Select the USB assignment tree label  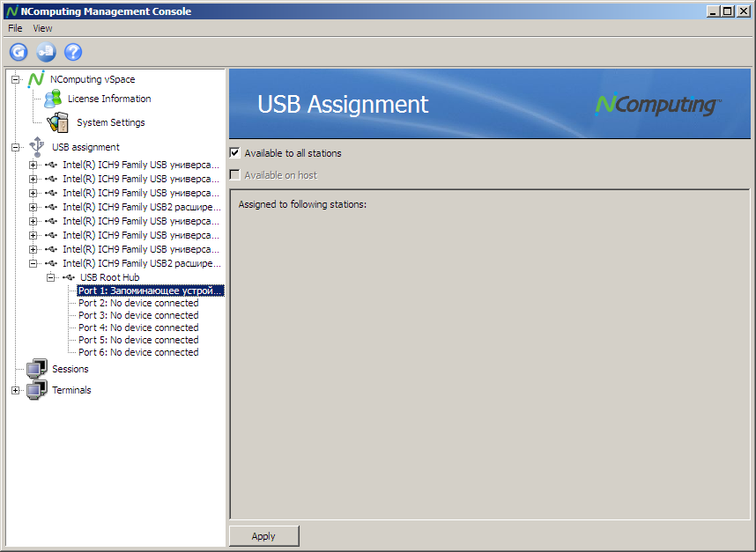85,147
